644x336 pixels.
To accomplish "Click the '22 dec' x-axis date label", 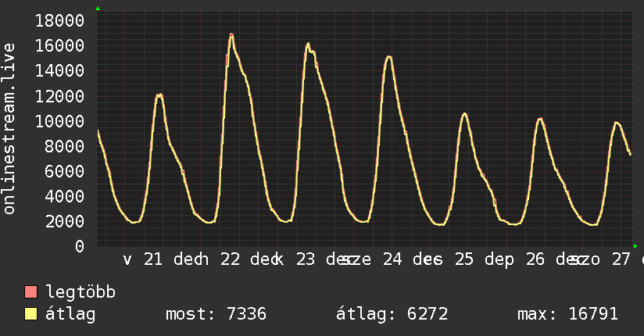I will click(x=248, y=259).
